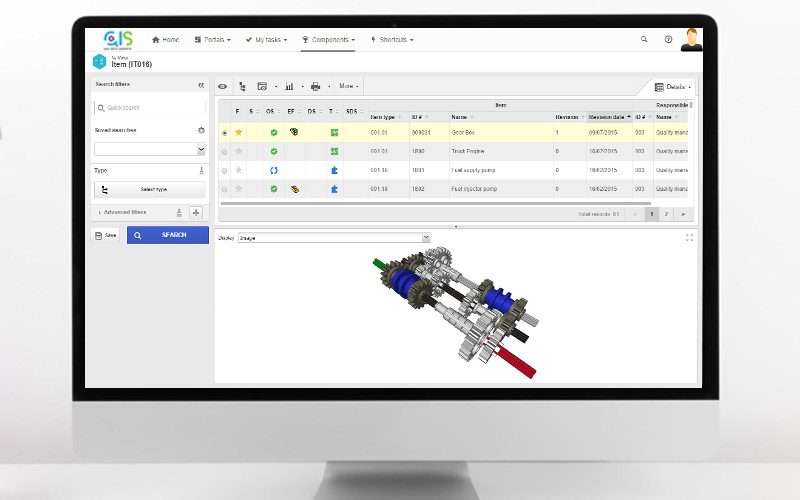Open the chart reports toolbar icon

click(x=289, y=87)
